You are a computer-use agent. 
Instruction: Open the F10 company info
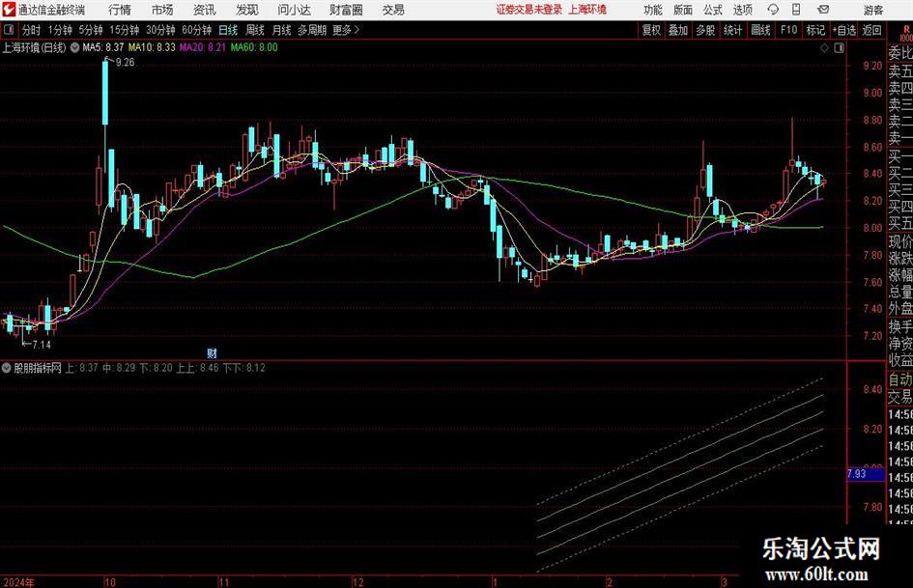point(789,30)
